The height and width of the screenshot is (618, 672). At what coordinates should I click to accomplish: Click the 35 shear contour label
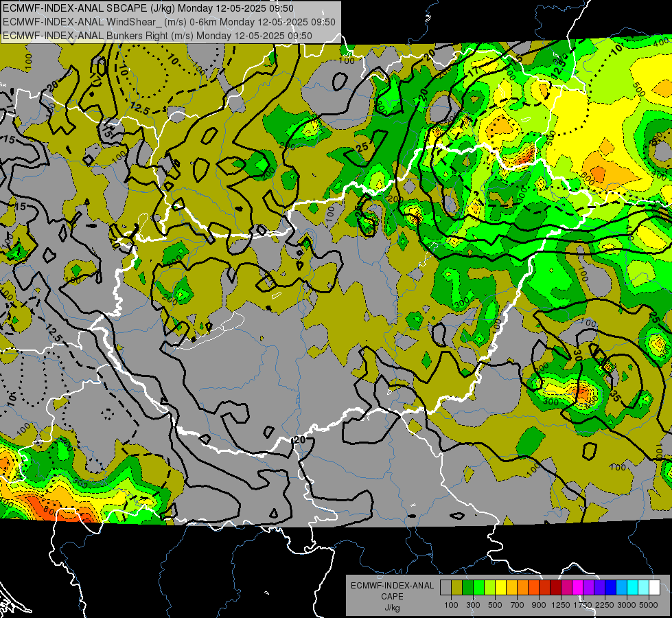pyautogui.click(x=615, y=397)
